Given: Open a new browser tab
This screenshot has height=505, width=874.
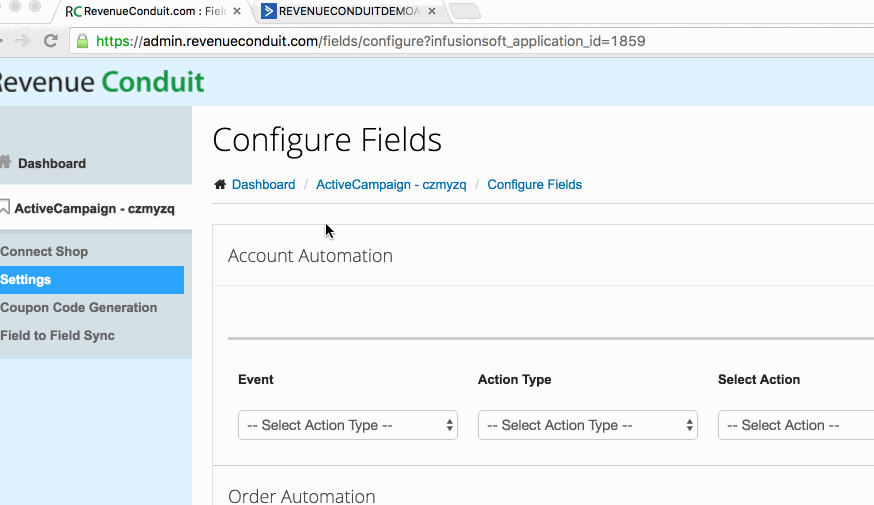Looking at the screenshot, I should tap(464, 11).
